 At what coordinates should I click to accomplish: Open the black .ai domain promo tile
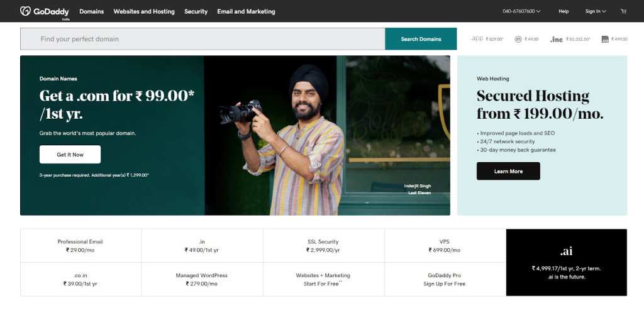click(567, 263)
